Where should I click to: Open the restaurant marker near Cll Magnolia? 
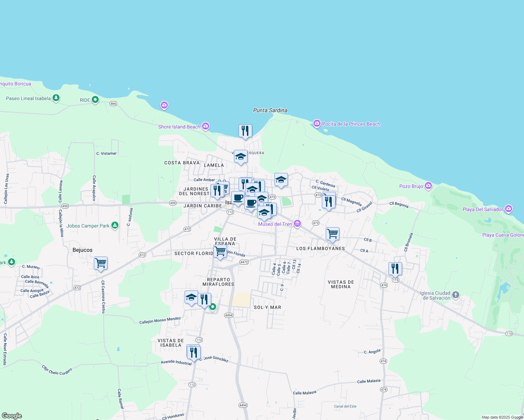(329, 201)
